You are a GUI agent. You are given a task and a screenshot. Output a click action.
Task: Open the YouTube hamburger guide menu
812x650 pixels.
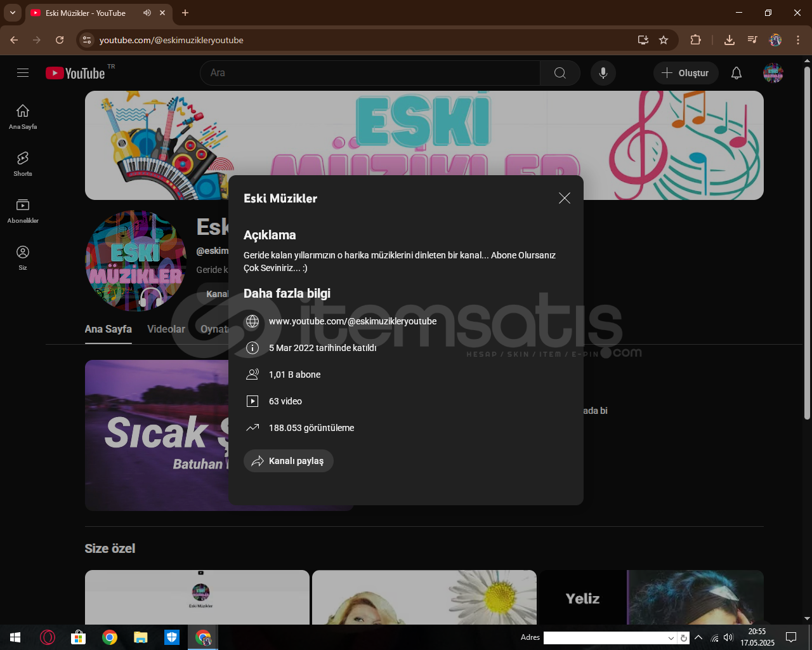pos(23,73)
